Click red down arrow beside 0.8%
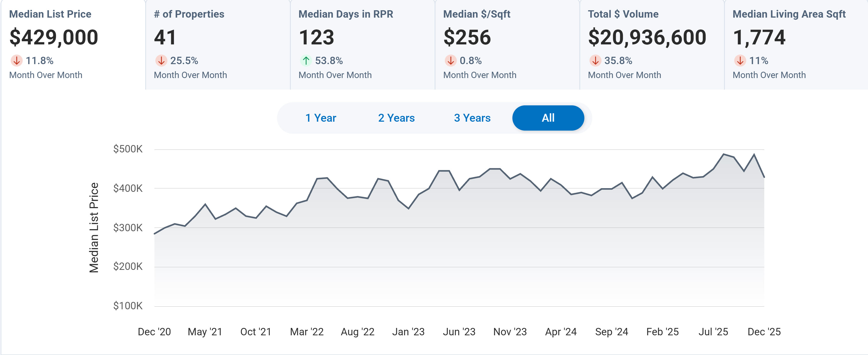868x355 pixels. (450, 61)
